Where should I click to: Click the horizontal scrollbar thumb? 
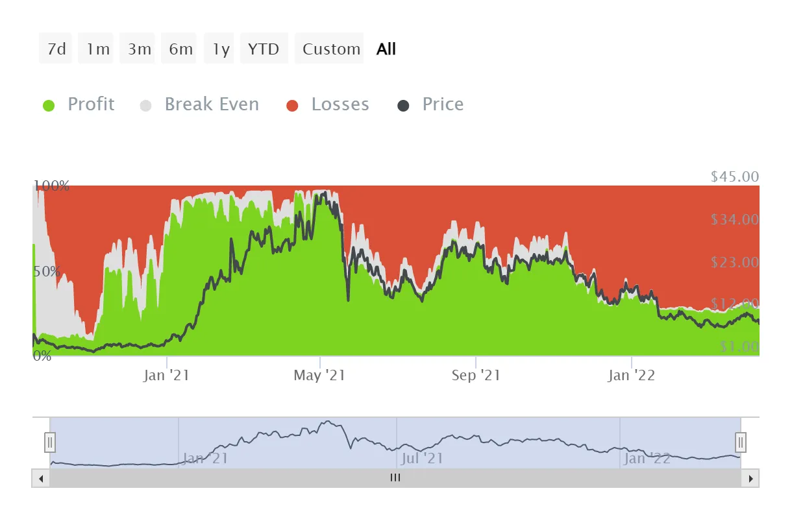(395, 478)
